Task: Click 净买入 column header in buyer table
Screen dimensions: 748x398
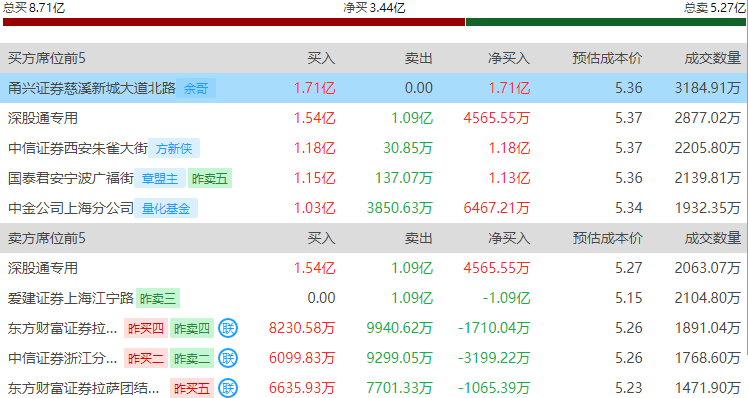Action: tap(509, 58)
